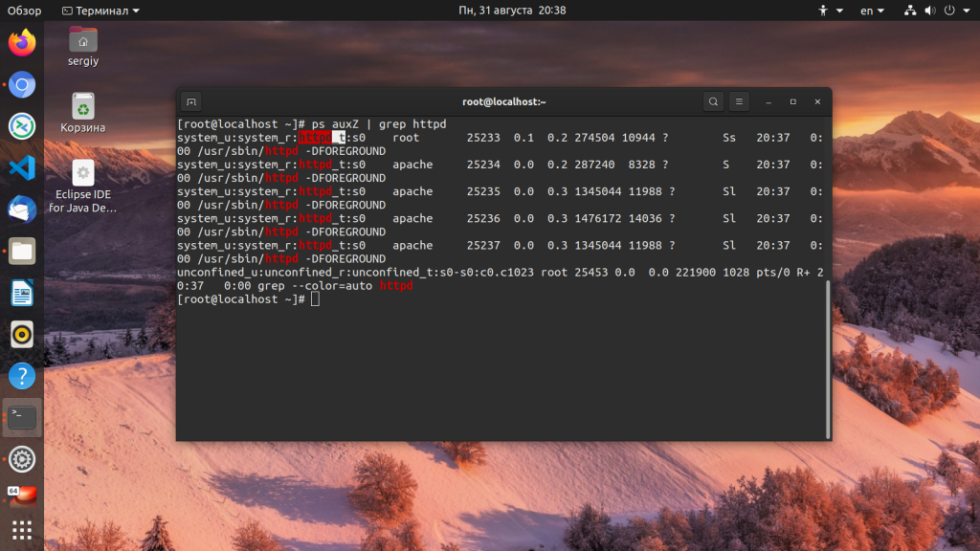980x551 pixels.
Task: Open system Settings gear in dock
Action: coord(22,459)
